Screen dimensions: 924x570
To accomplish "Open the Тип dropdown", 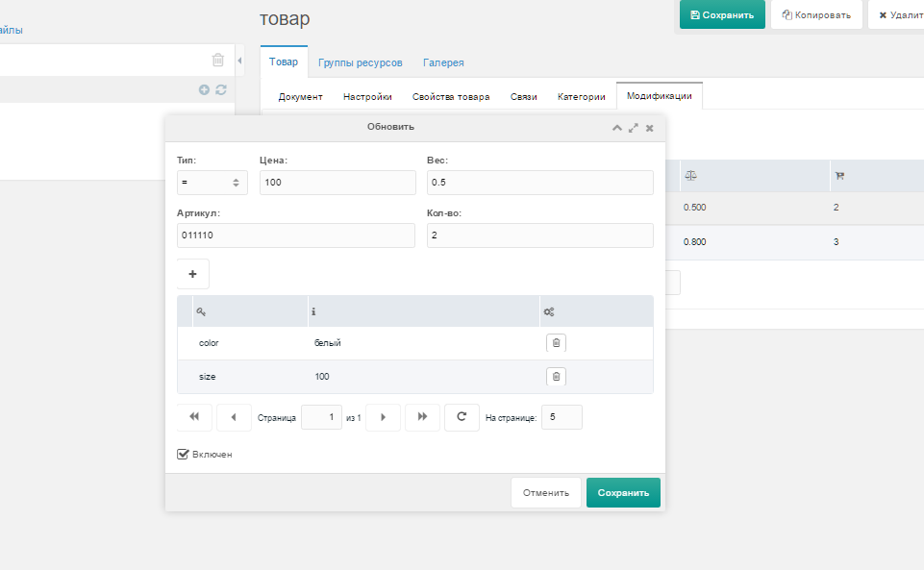I will pos(212,183).
